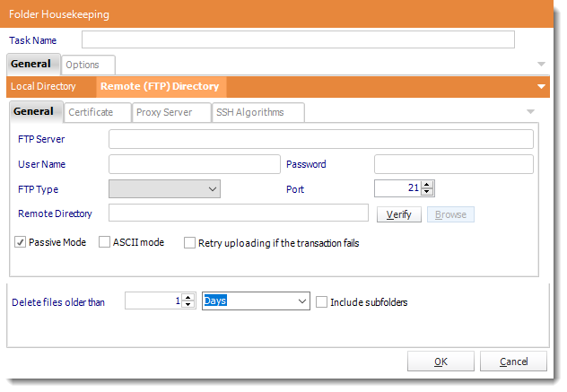Open the FTP Type dropdown
Image resolution: width=567 pixels, height=392 pixels.
[x=164, y=189]
